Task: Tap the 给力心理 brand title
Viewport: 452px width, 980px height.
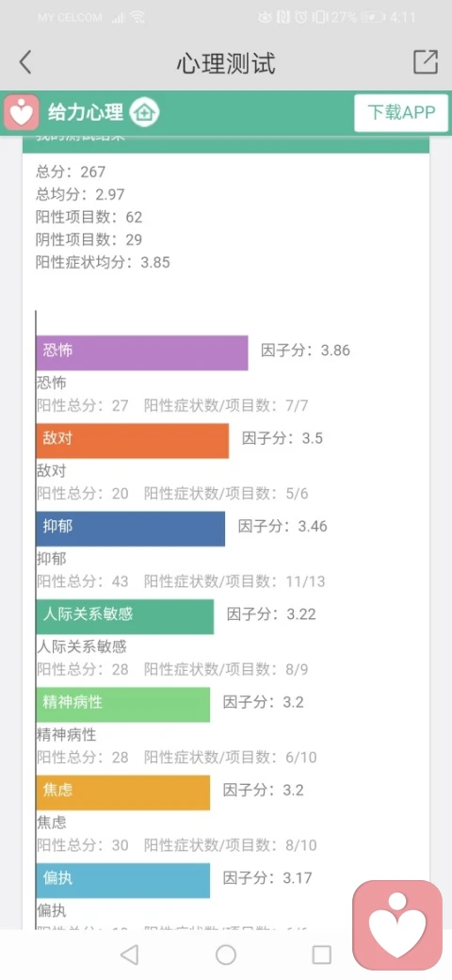Action: pyautogui.click(x=86, y=112)
